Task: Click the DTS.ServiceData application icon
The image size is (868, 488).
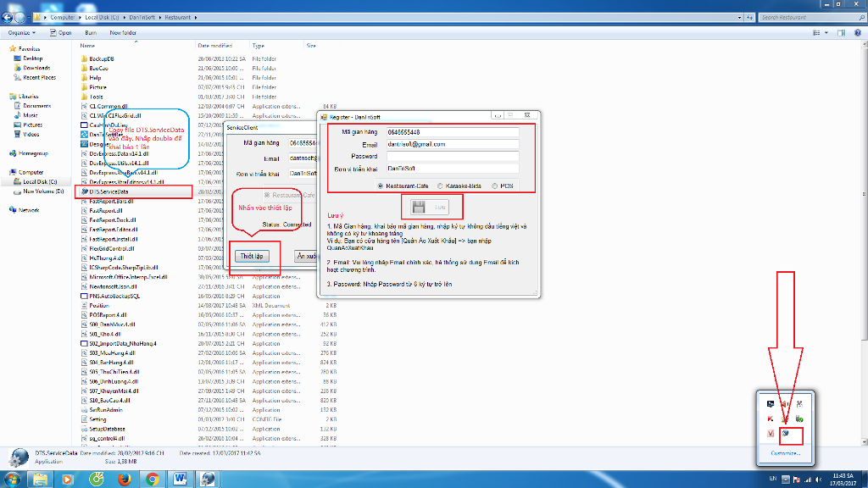Action: (84, 191)
